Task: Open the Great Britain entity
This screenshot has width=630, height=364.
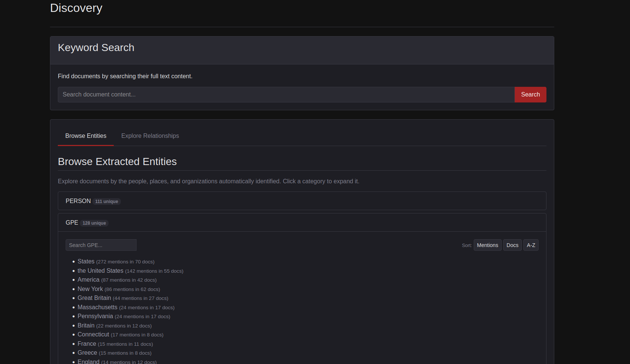Action: point(94,298)
